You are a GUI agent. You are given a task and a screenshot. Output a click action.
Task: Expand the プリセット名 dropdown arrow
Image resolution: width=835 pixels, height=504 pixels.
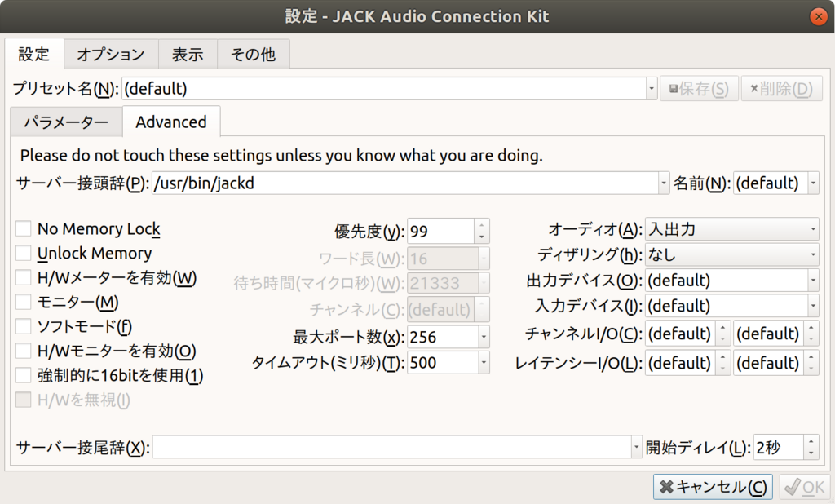652,88
